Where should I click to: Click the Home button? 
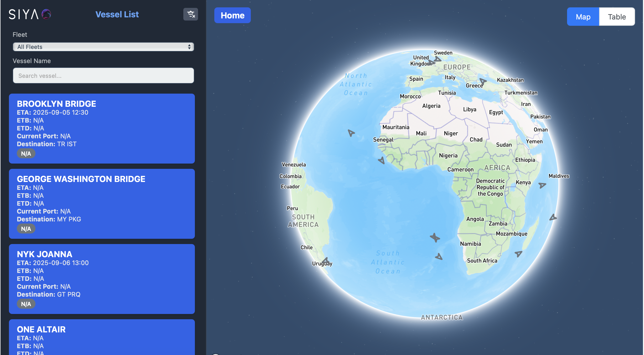232,15
